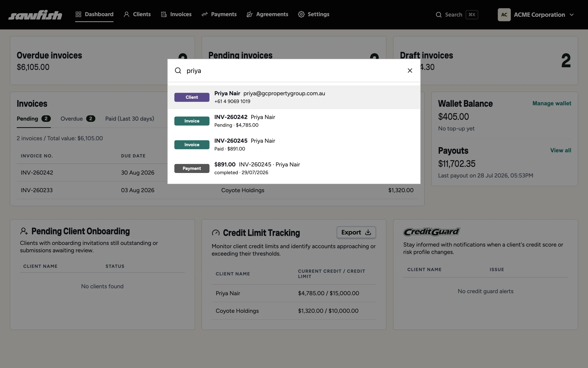The image size is (588, 368).
Task: Click the Credit Limit Tracking gauge icon
Action: tap(216, 233)
